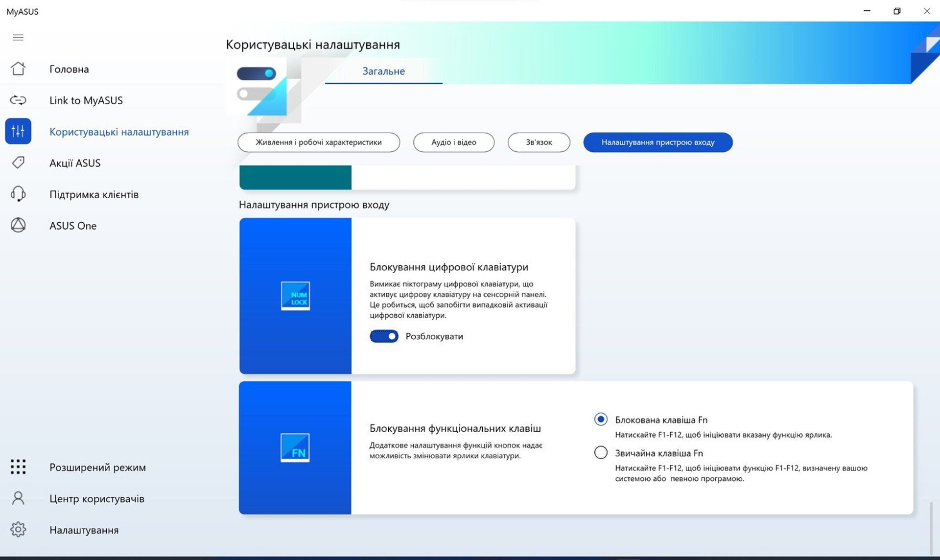The image size is (940, 560).
Task: Click the user center person icon
Action: tap(18, 498)
